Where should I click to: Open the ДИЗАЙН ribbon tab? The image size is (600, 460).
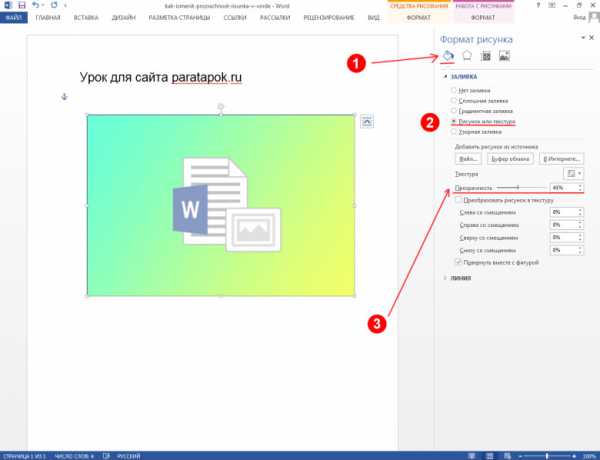pos(124,18)
